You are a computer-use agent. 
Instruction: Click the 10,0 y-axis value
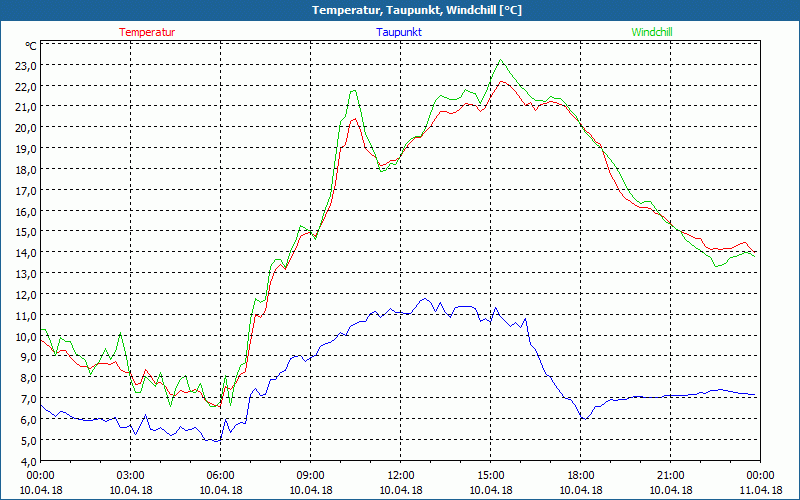[x=27, y=336]
